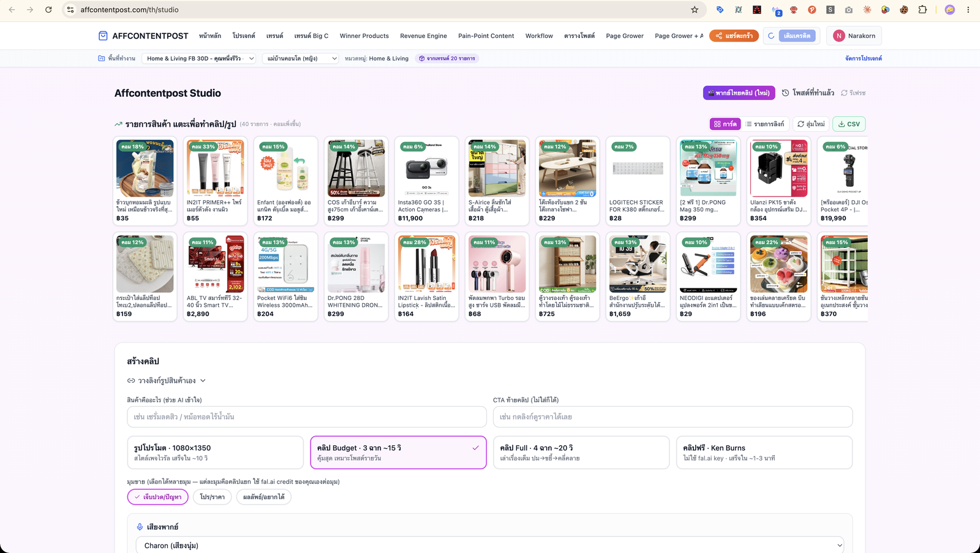The width and height of the screenshot is (980, 553).
Task: Select the รูปโปรโมต 1080×1350 option
Action: [215, 453]
